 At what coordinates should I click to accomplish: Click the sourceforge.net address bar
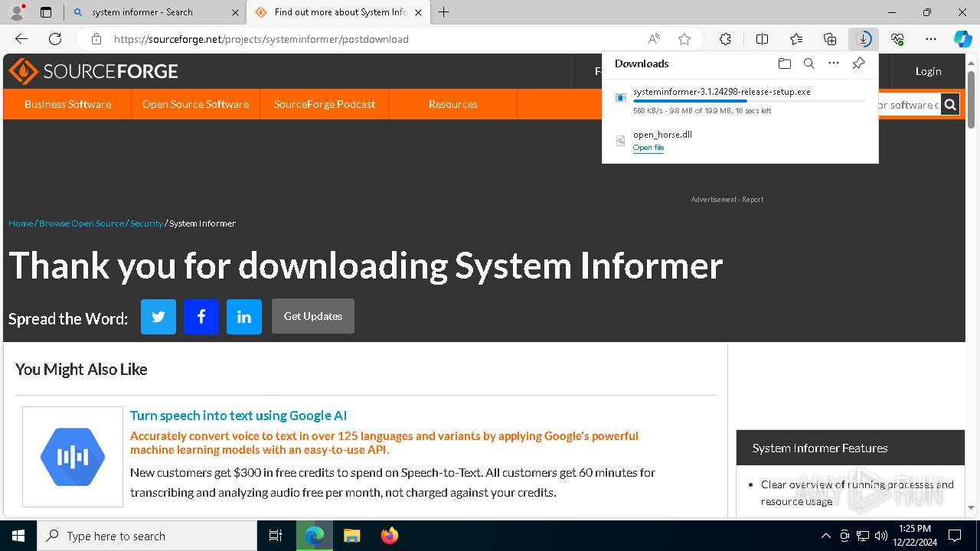point(367,39)
